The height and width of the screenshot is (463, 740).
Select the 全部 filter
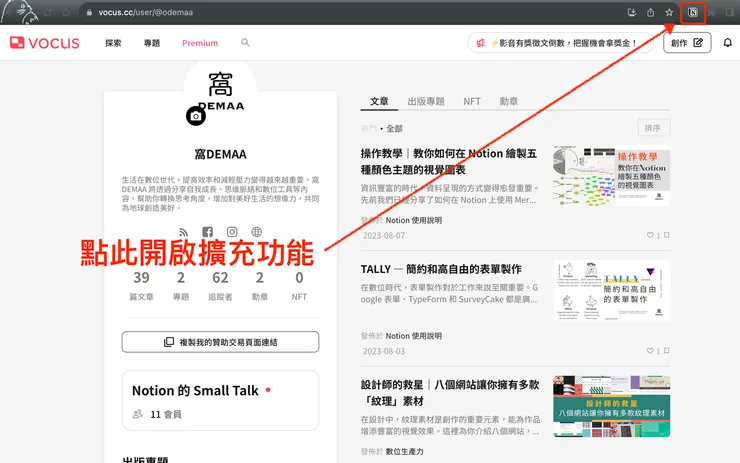click(394, 128)
